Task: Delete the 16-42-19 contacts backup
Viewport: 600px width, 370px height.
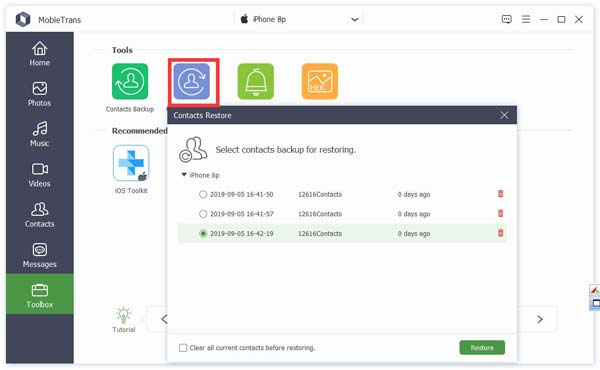Action: [500, 233]
